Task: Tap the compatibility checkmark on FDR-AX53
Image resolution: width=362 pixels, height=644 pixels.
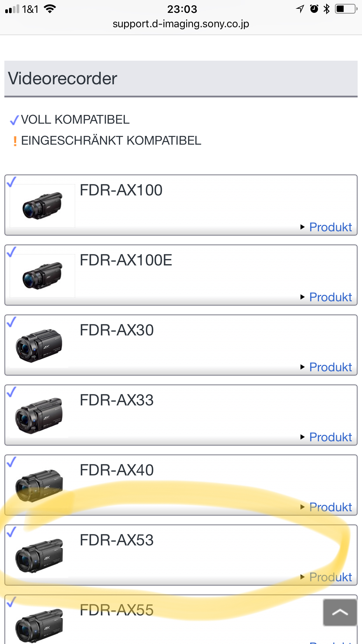Action: [12, 532]
